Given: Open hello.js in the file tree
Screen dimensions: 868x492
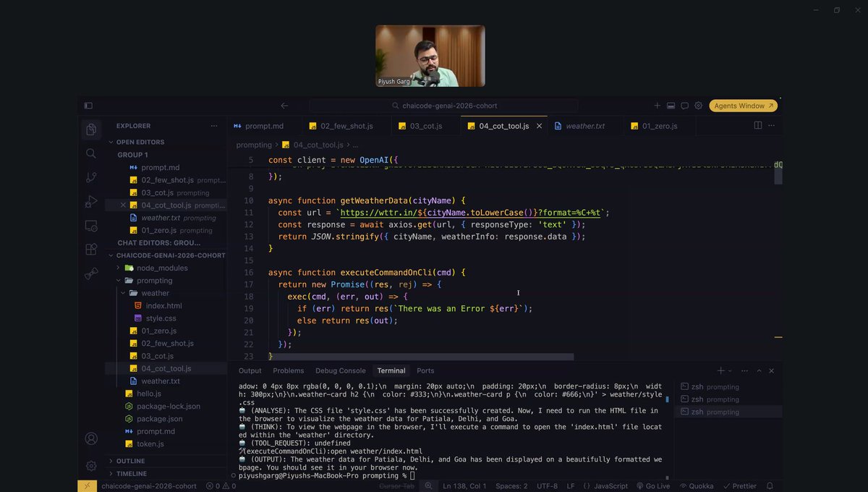Looking at the screenshot, I should coord(149,394).
